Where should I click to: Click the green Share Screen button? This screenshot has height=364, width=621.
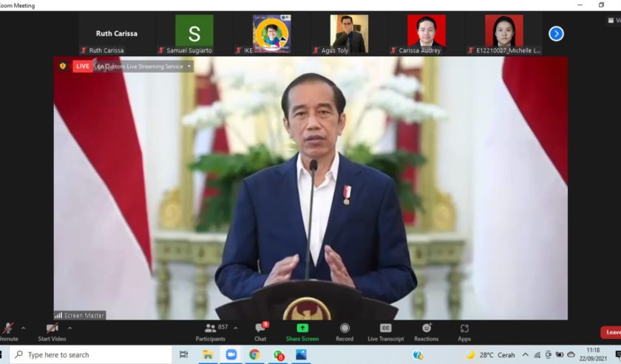pyautogui.click(x=302, y=332)
